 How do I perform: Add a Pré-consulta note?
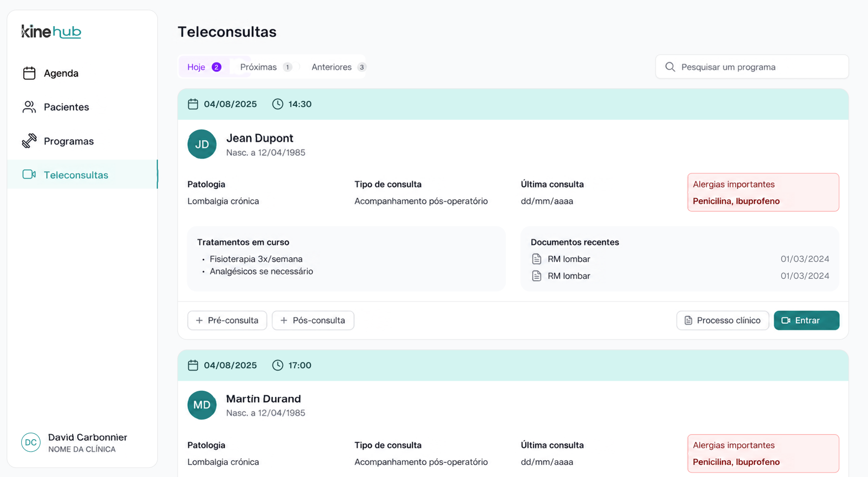tap(227, 320)
